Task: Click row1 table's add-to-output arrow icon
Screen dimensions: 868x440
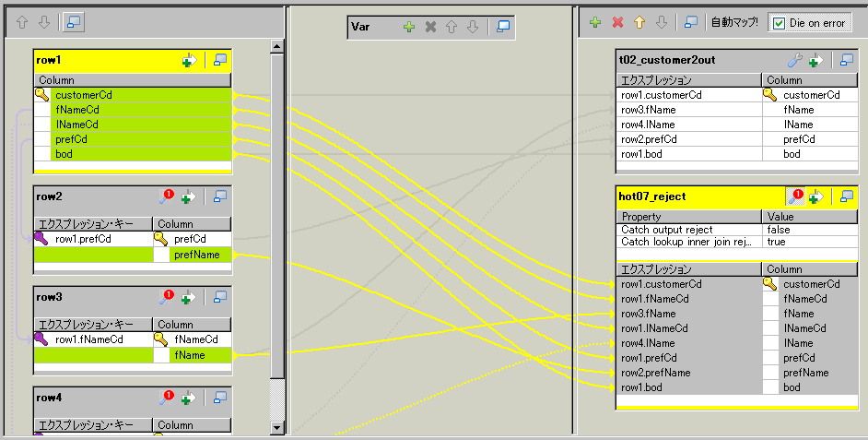Action: tap(189, 60)
